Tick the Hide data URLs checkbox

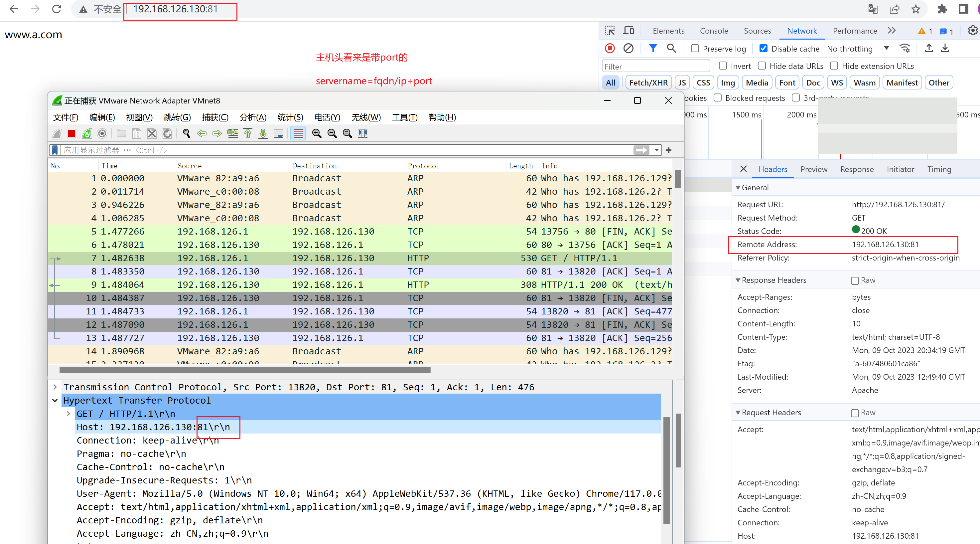762,66
